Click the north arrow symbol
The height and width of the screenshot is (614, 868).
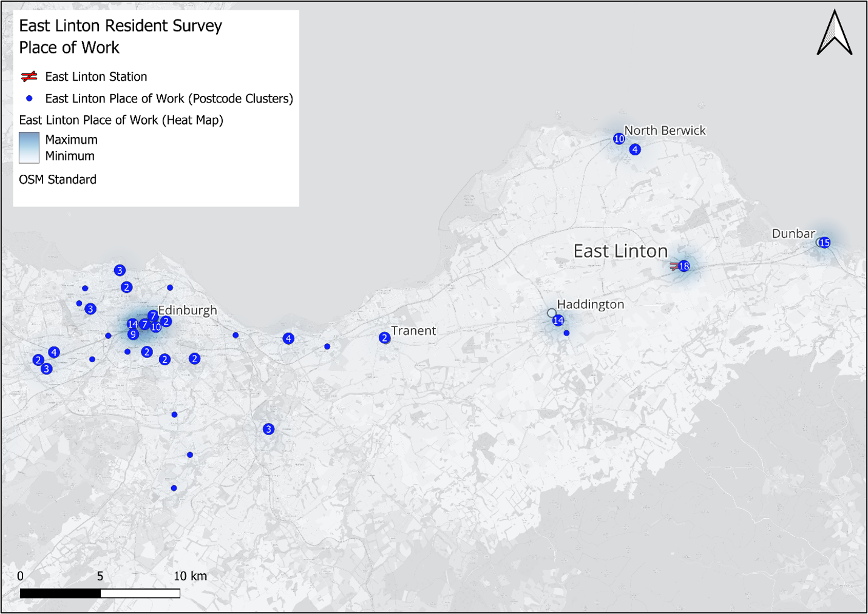[835, 33]
